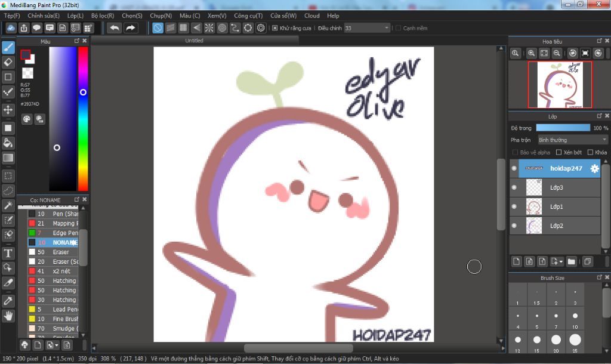
Task: Enable Xén bớt clipping checkbox
Action: point(558,152)
